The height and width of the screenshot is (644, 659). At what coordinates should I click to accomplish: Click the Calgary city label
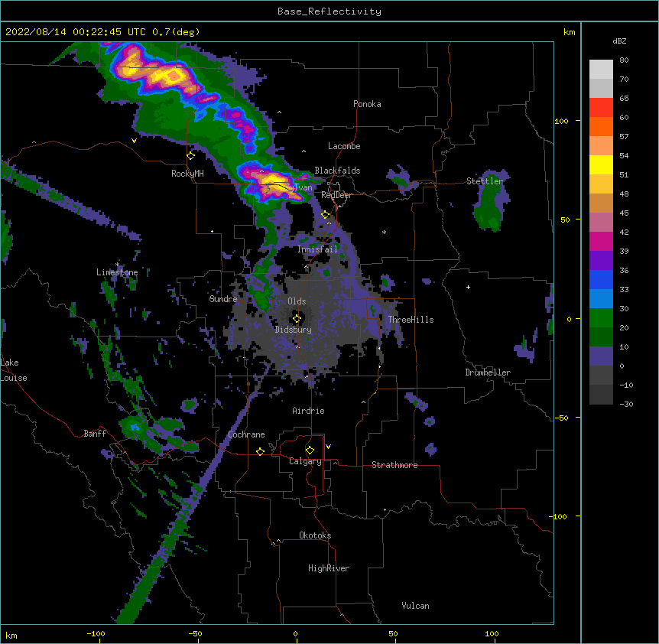305,461
